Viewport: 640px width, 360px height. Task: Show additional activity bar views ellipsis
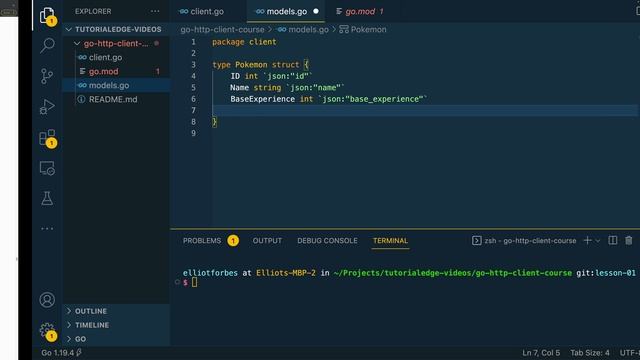tap(47, 229)
